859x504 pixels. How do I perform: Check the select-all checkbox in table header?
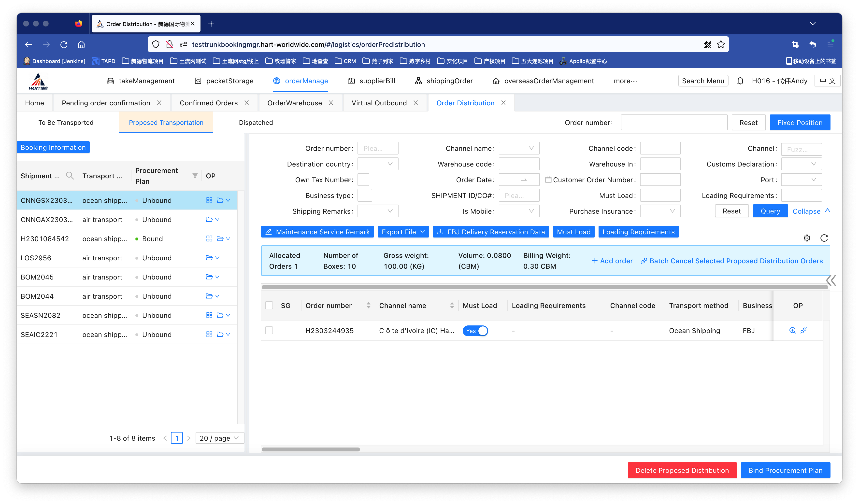coord(269,305)
